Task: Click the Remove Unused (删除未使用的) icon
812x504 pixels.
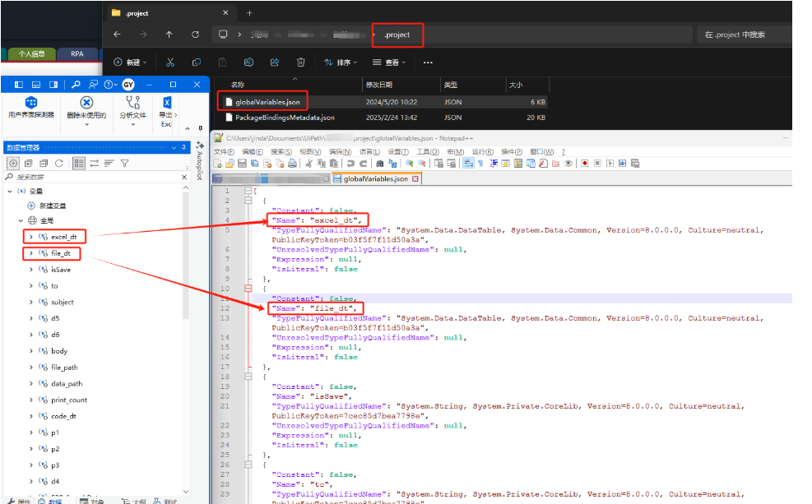Action: click(86, 103)
